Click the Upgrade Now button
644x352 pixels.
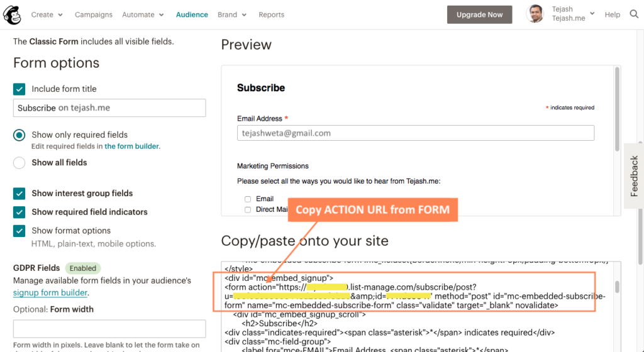click(479, 14)
